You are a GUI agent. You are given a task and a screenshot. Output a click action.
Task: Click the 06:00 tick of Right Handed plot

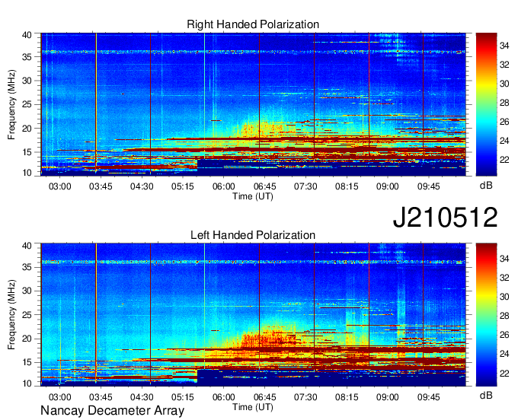[x=224, y=186]
